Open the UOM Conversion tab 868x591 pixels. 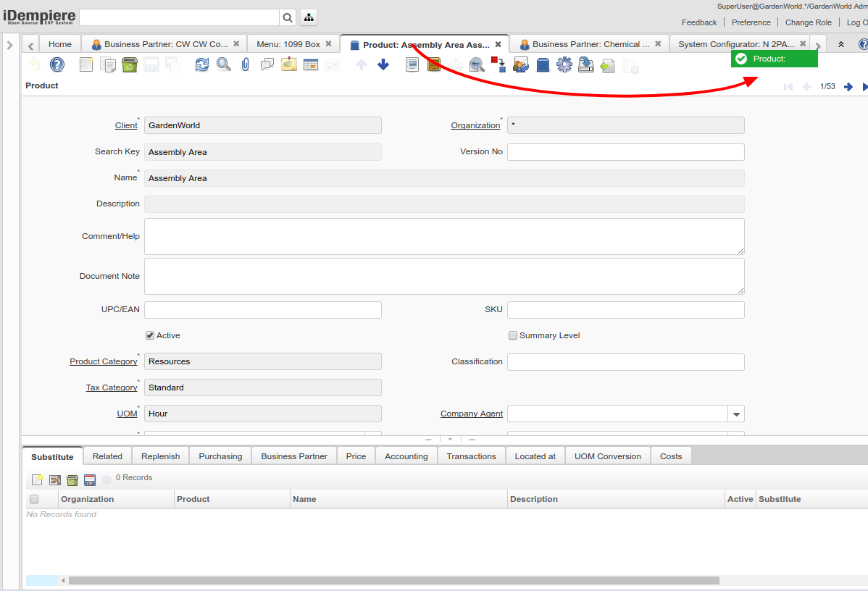607,456
